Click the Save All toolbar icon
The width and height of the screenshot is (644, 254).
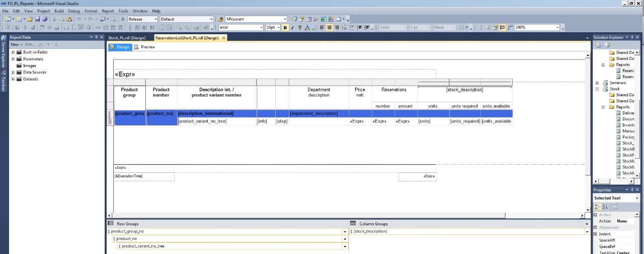click(45, 19)
